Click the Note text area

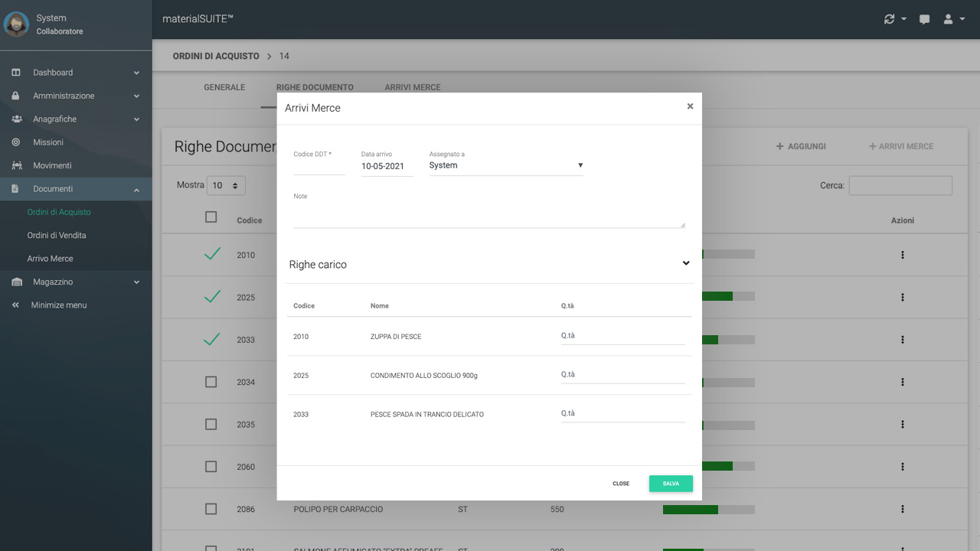[x=489, y=216]
